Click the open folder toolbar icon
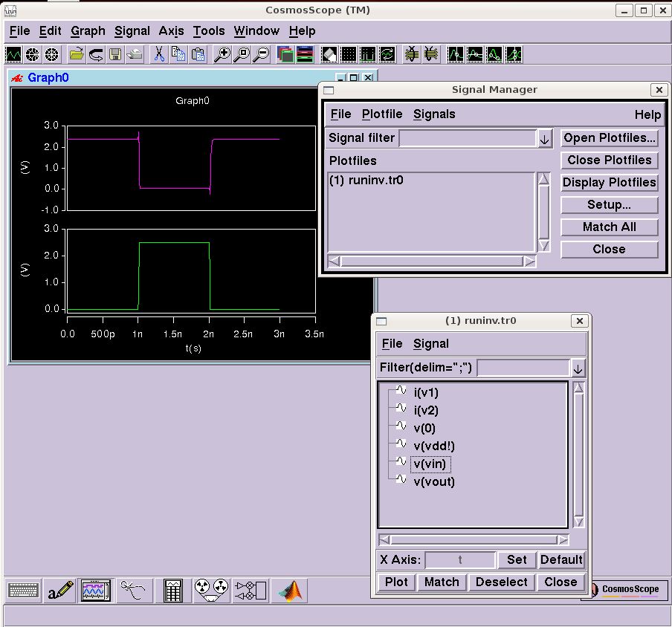 tap(77, 54)
